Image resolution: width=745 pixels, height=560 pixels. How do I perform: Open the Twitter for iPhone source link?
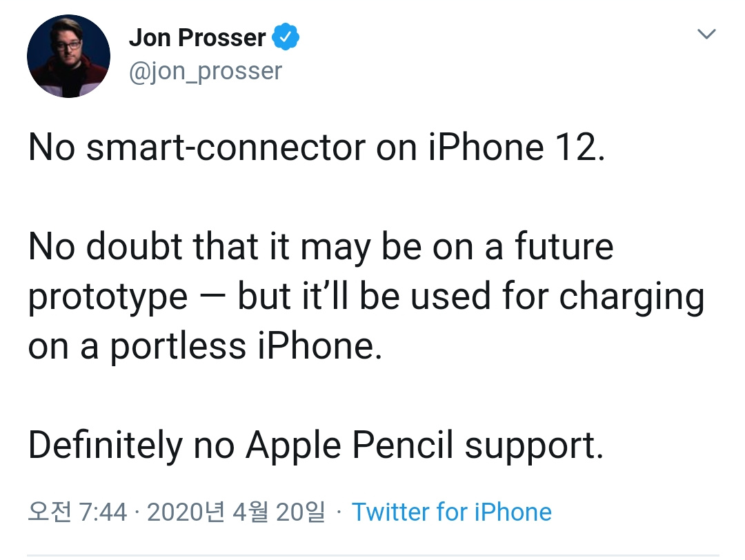[451, 512]
